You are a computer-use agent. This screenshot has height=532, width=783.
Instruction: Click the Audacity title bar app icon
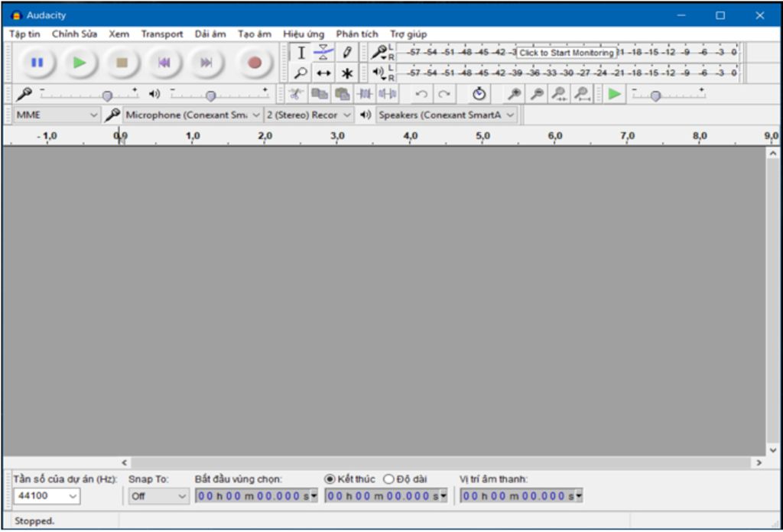16,15
